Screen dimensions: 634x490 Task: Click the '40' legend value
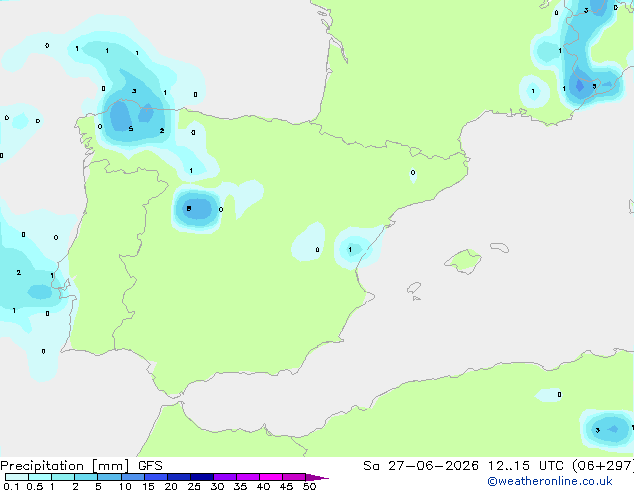[263, 486]
